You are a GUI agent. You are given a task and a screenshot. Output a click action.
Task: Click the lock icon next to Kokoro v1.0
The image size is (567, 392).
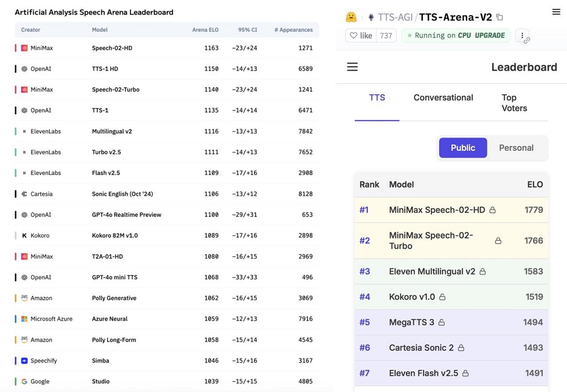[x=442, y=297]
